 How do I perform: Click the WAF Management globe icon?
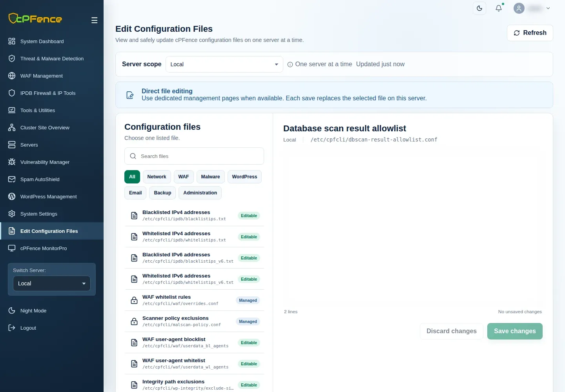(x=12, y=76)
